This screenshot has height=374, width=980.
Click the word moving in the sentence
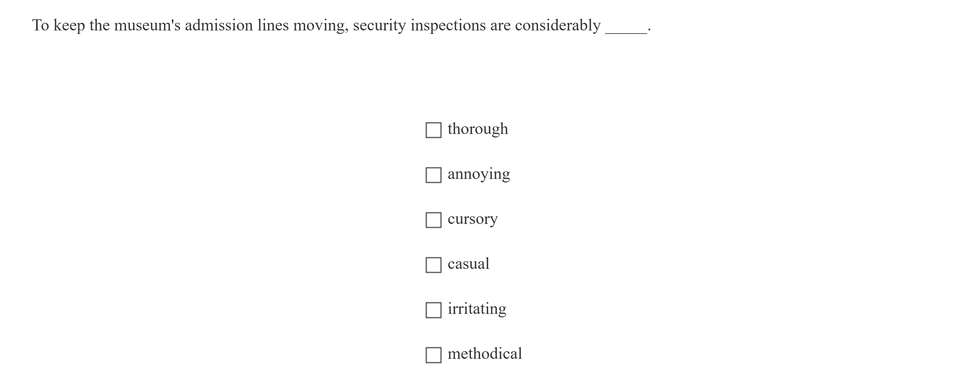pos(320,25)
